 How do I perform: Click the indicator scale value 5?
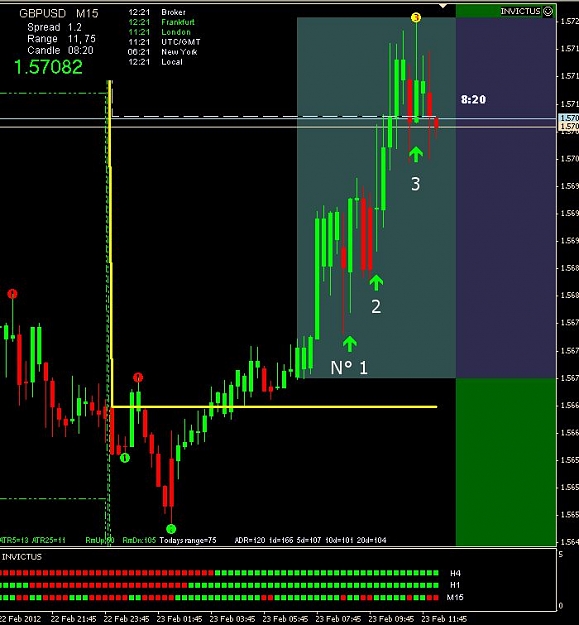[561, 554]
